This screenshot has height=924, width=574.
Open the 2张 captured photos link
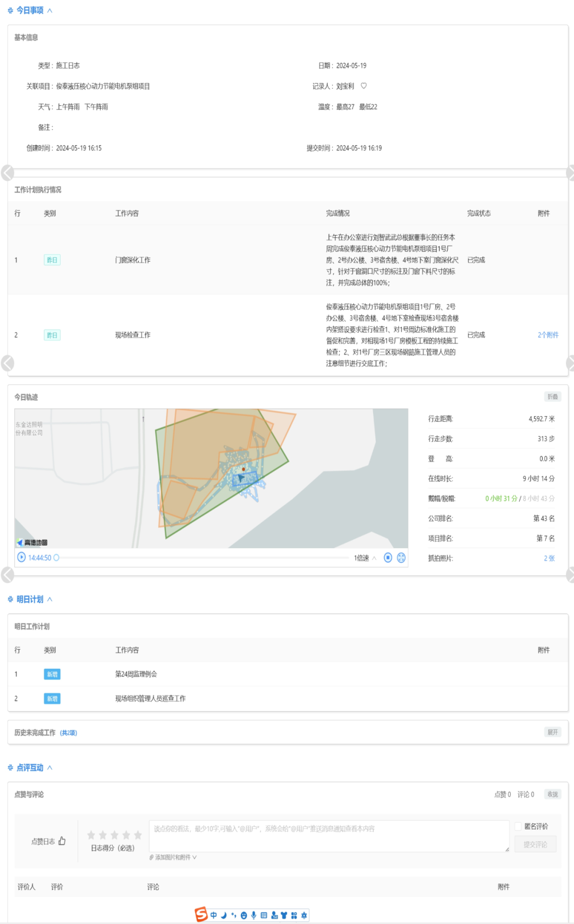click(x=549, y=558)
